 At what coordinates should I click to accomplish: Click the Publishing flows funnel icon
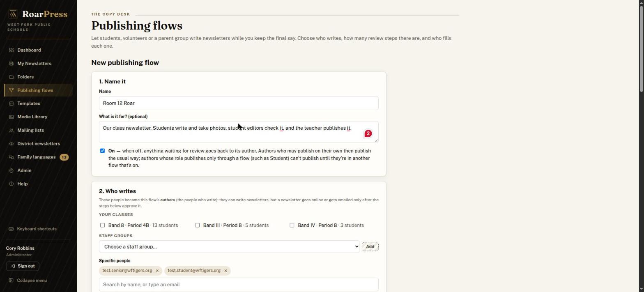pos(11,90)
